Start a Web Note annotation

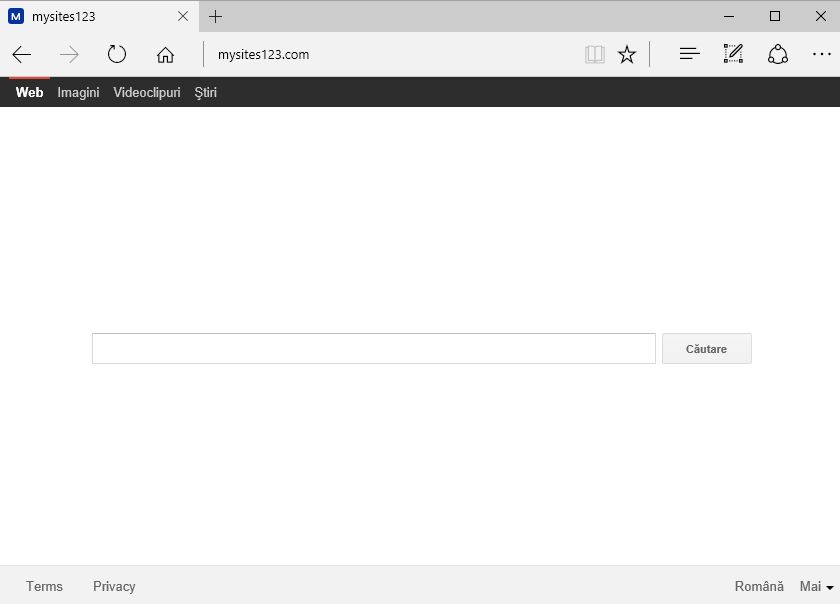[733, 54]
